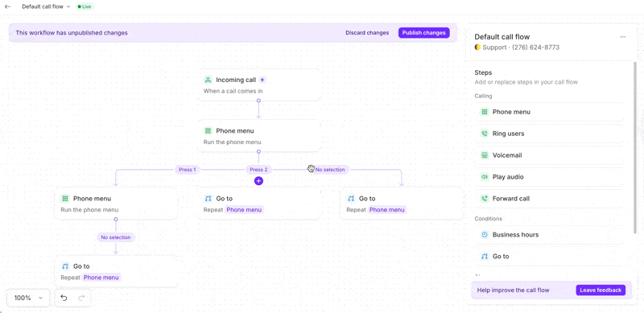The image size is (644, 313).
Task: Click the connector dot below the top Phone menu node
Action: [x=258, y=151]
